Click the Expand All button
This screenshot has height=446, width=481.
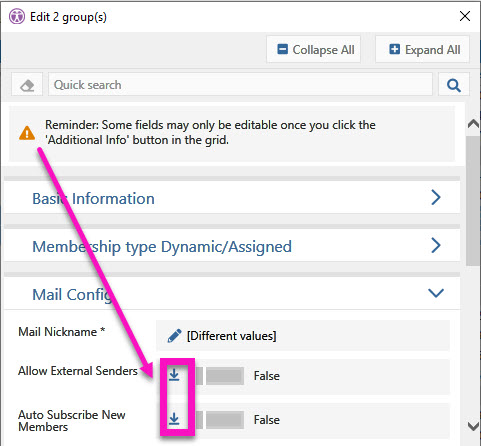(422, 49)
